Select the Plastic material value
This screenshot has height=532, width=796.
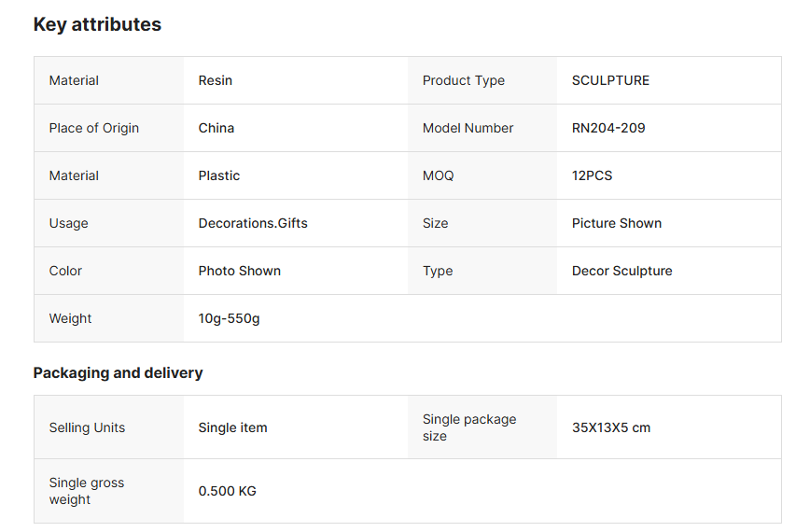pyautogui.click(x=218, y=175)
